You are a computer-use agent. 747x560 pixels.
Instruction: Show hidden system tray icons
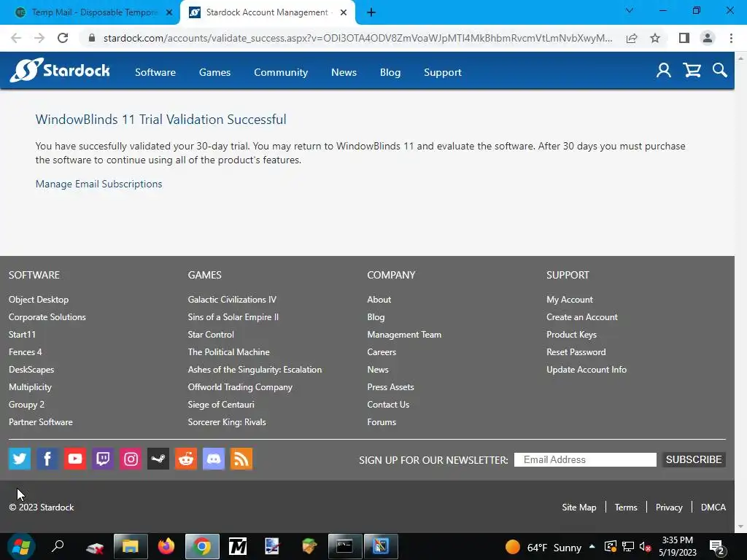pyautogui.click(x=592, y=547)
